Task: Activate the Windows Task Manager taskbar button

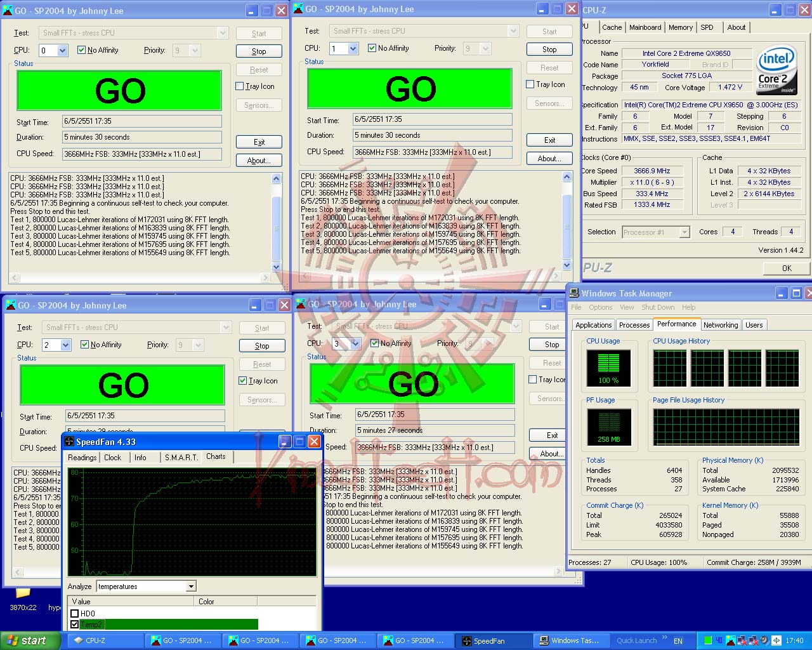Action: [570, 640]
